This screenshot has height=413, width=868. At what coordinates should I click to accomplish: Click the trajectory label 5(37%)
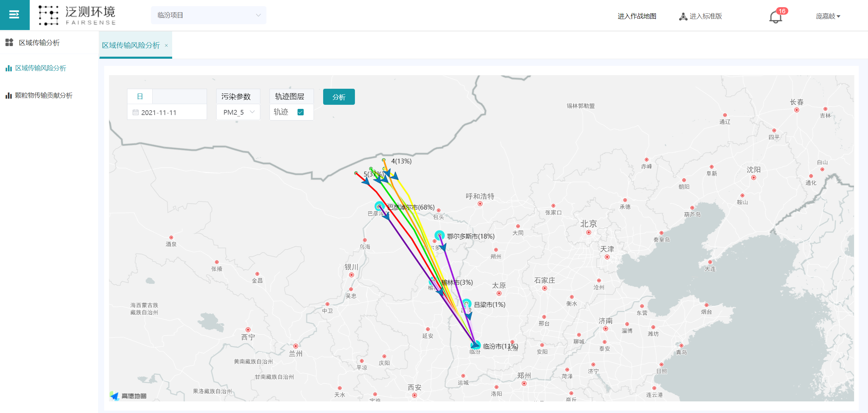click(374, 174)
